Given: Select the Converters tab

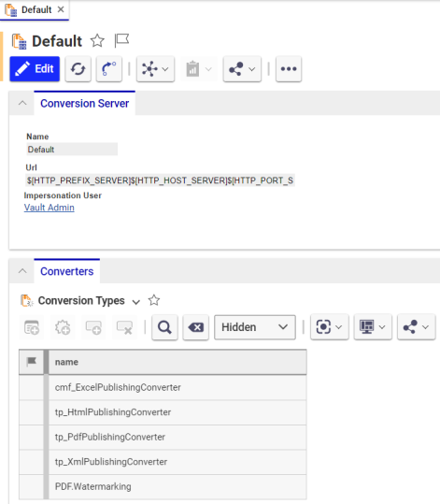Looking at the screenshot, I should click(x=67, y=271).
